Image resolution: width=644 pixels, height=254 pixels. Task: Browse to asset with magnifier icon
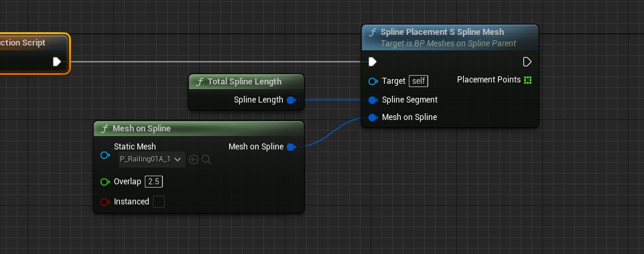click(x=206, y=160)
